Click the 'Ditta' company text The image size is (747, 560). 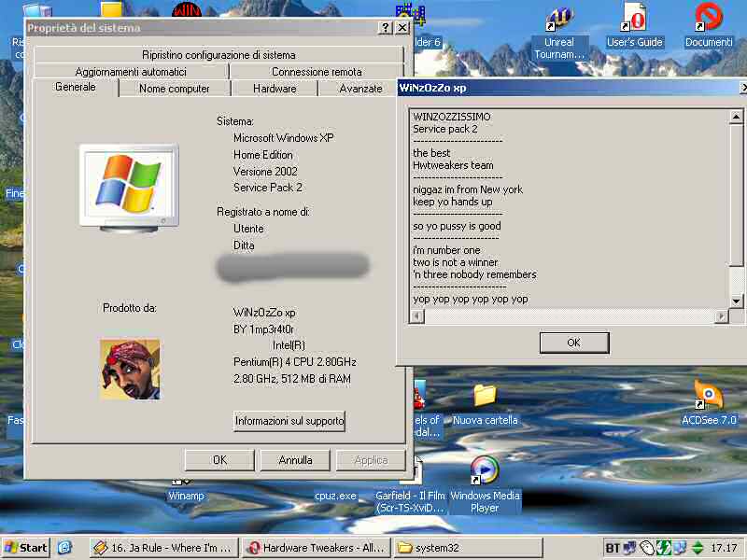[x=244, y=245]
